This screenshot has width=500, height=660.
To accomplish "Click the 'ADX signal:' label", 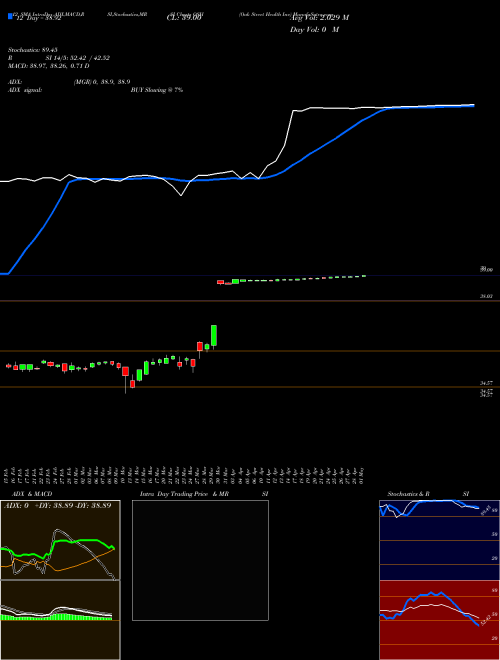I will 25,90.
